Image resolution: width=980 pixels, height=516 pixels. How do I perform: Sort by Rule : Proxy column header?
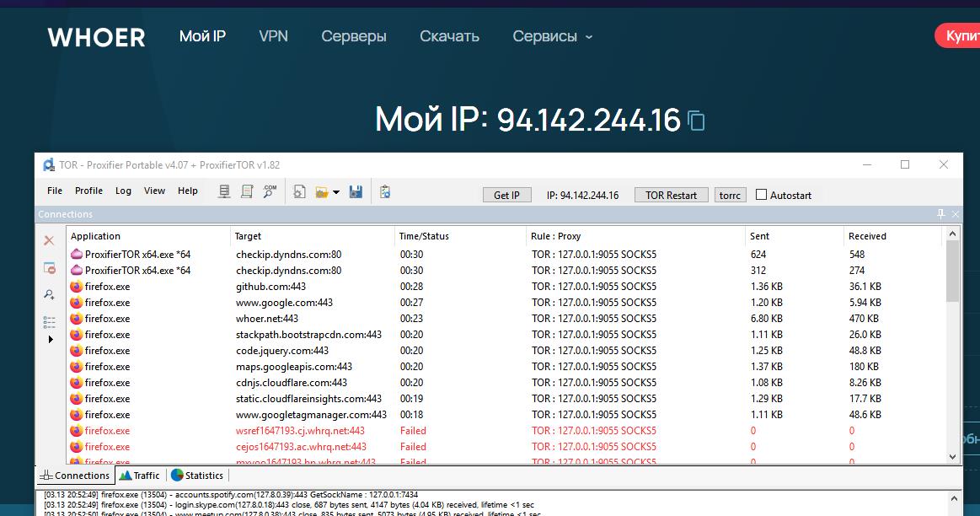click(x=636, y=236)
